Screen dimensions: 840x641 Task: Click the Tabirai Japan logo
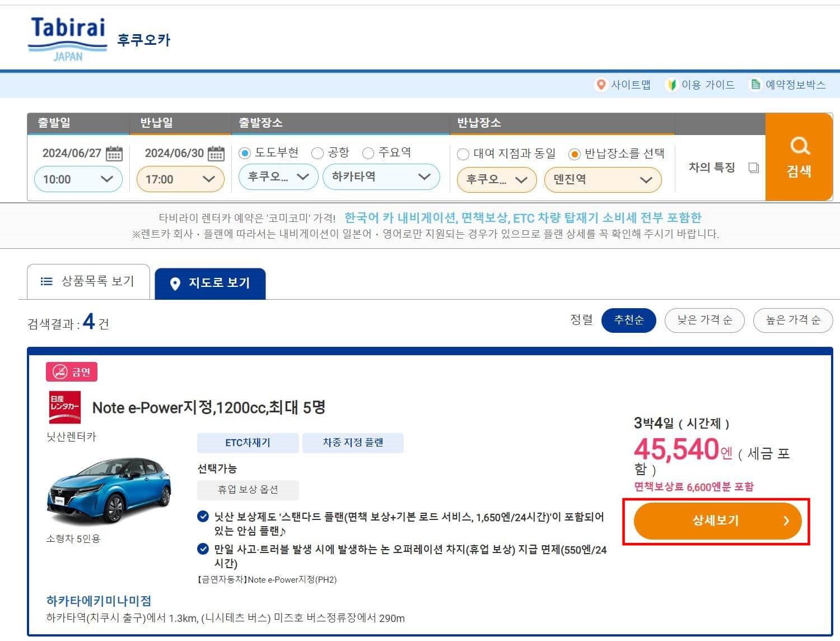(x=68, y=39)
